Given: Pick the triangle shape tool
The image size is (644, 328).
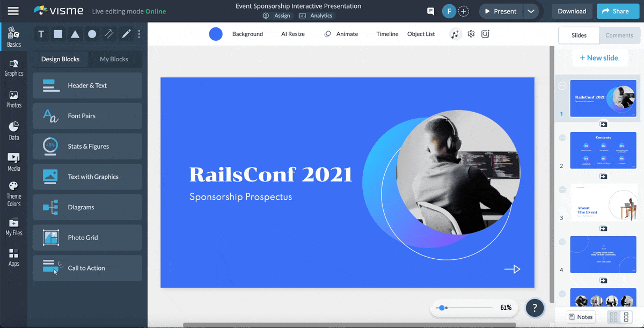Looking at the screenshot, I should (x=75, y=34).
